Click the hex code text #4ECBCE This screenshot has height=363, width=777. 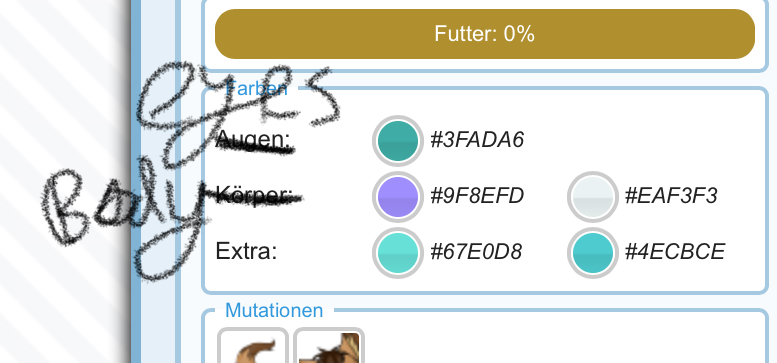pos(675,253)
